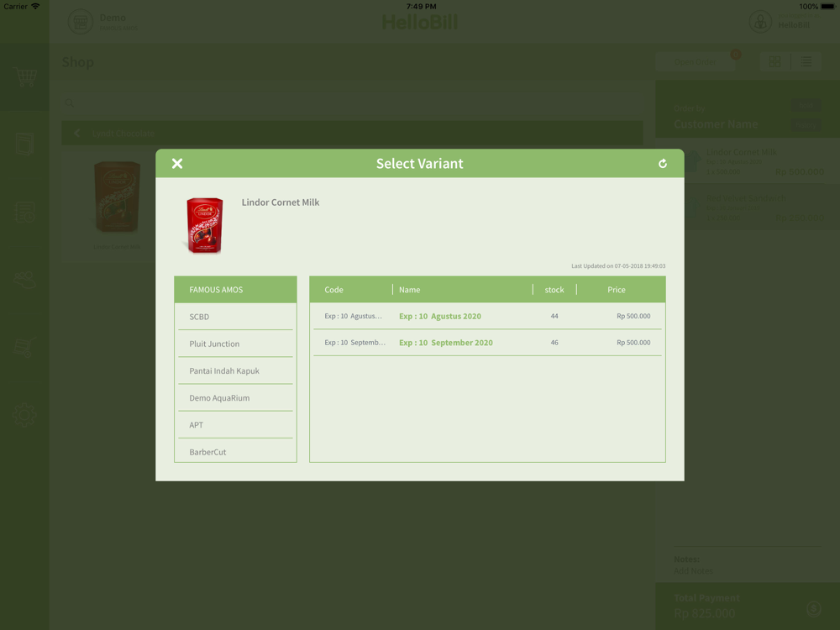The image size is (840, 630).
Task: Click the Demo store icon in header
Action: click(x=81, y=22)
